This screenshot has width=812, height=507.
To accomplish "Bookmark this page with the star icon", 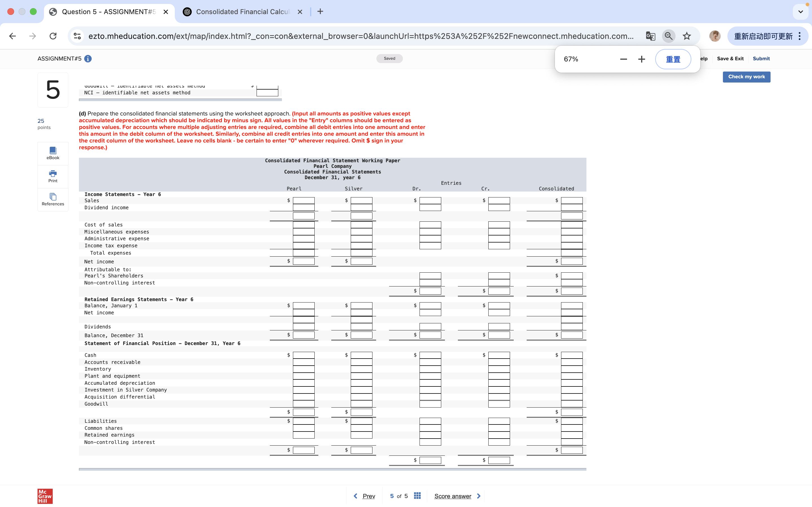I will coord(687,36).
